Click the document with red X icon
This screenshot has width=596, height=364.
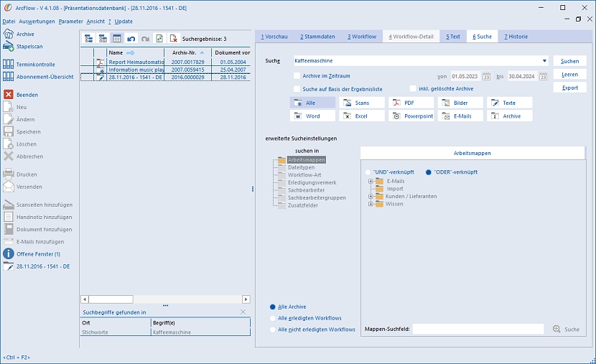(173, 38)
